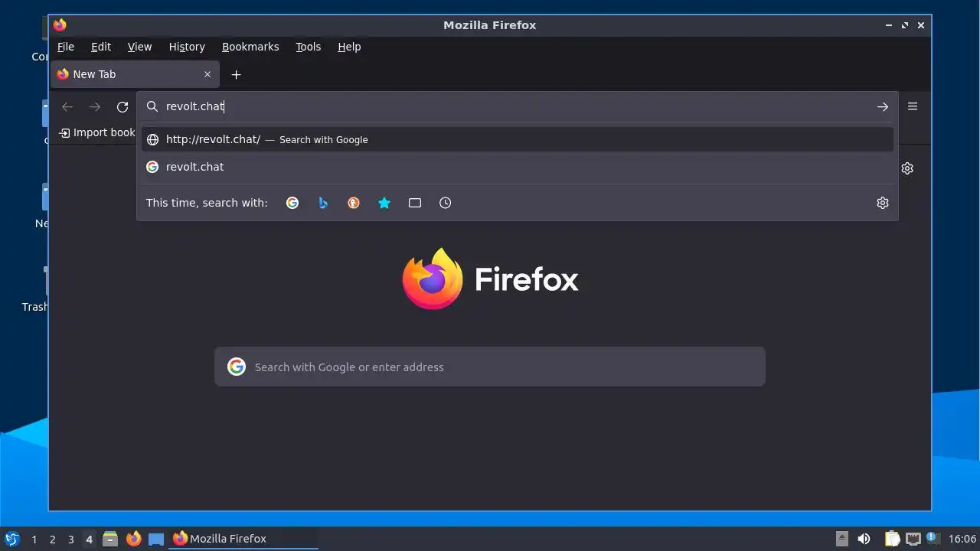Screen dimensions: 980x551
Task: Switch to workspace 3
Action: pos(71,540)
